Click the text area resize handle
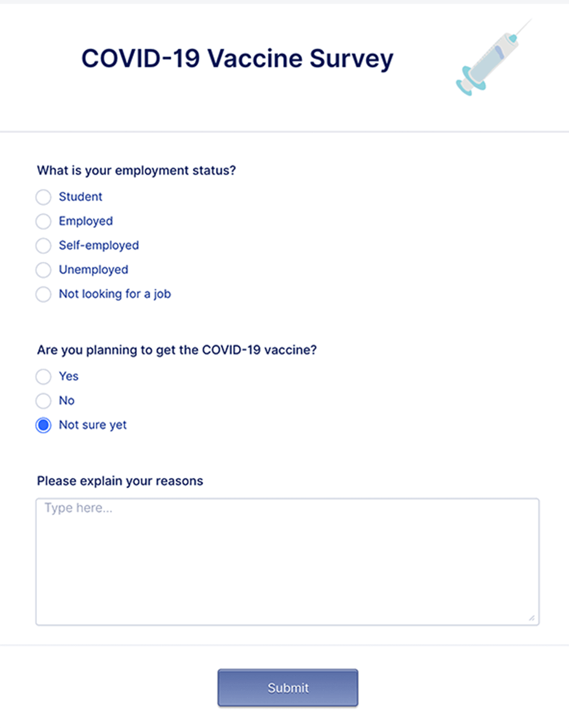 [532, 618]
